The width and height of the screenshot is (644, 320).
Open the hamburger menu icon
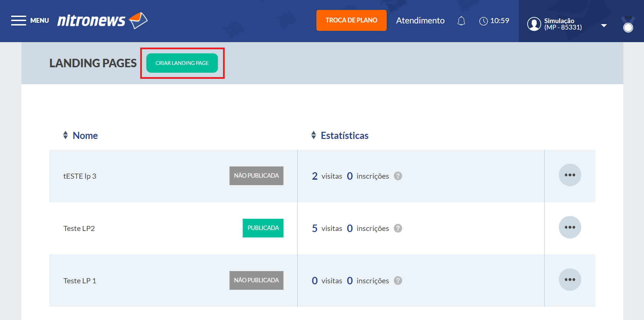click(x=18, y=20)
